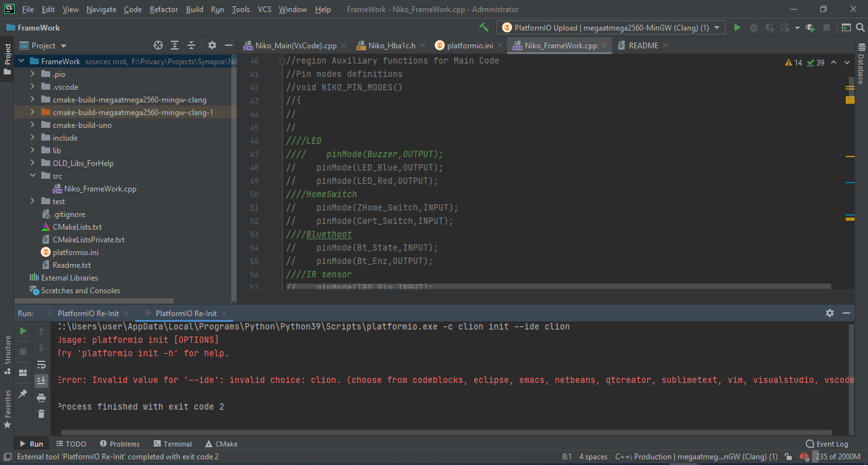Click the Profile icon beside its dropdown arrow
This screenshot has height=465, width=868.
click(785, 27)
